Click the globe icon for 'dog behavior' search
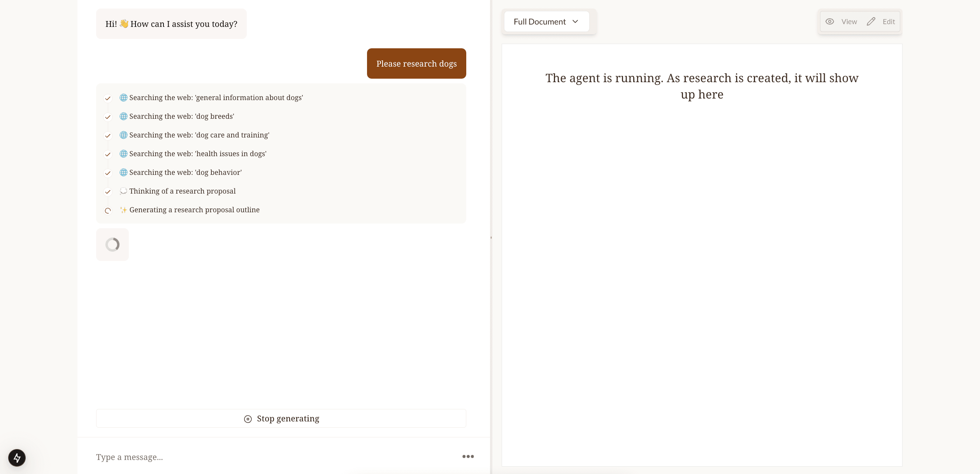This screenshot has height=474, width=980. coord(123,172)
